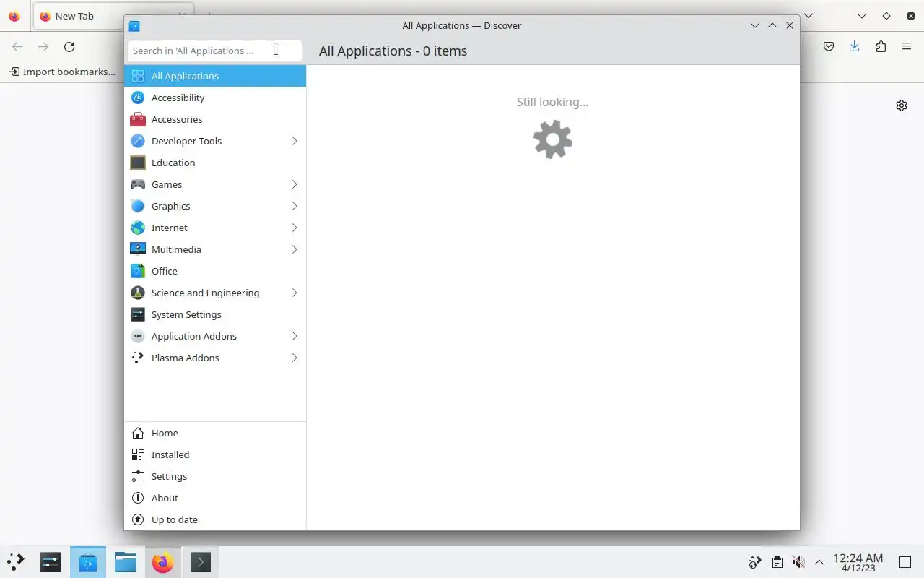The image size is (924, 578).
Task: Open the KDE application launcher in taskbar
Action: [15, 562]
